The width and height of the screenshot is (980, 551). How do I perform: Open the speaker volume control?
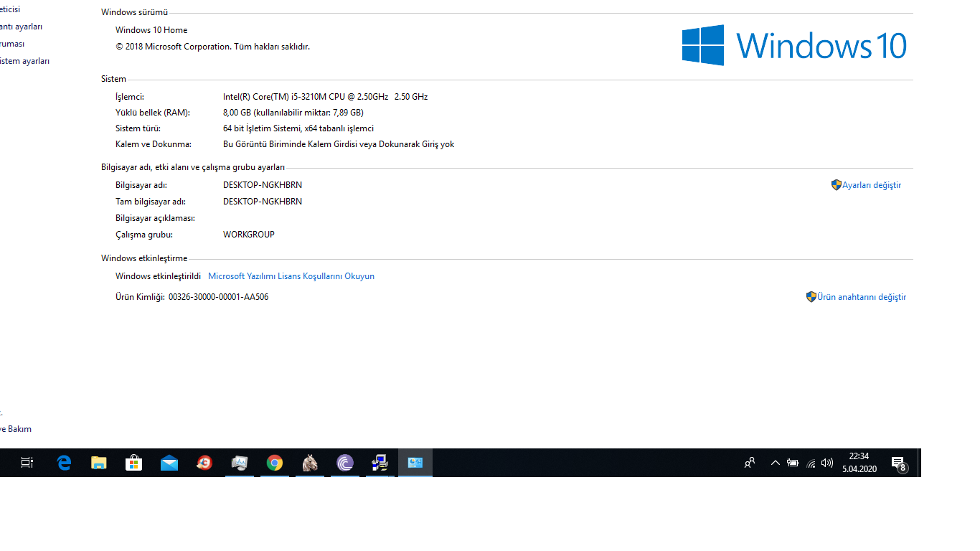coord(827,463)
